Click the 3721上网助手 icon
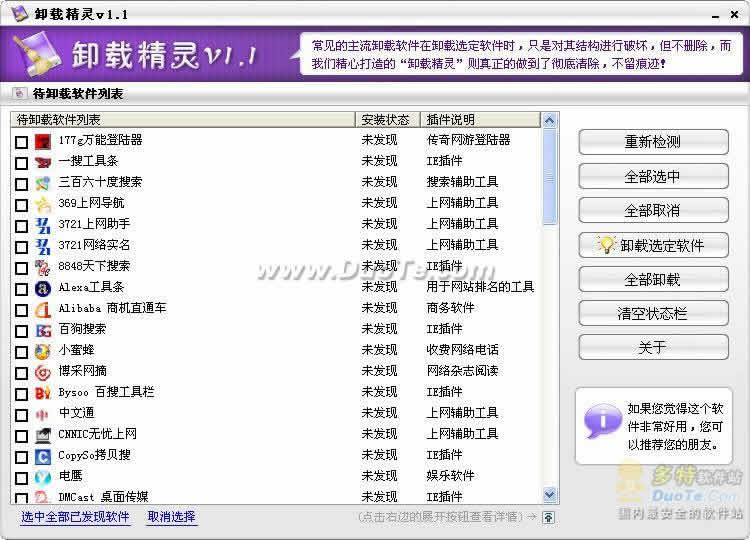 pos(43,226)
